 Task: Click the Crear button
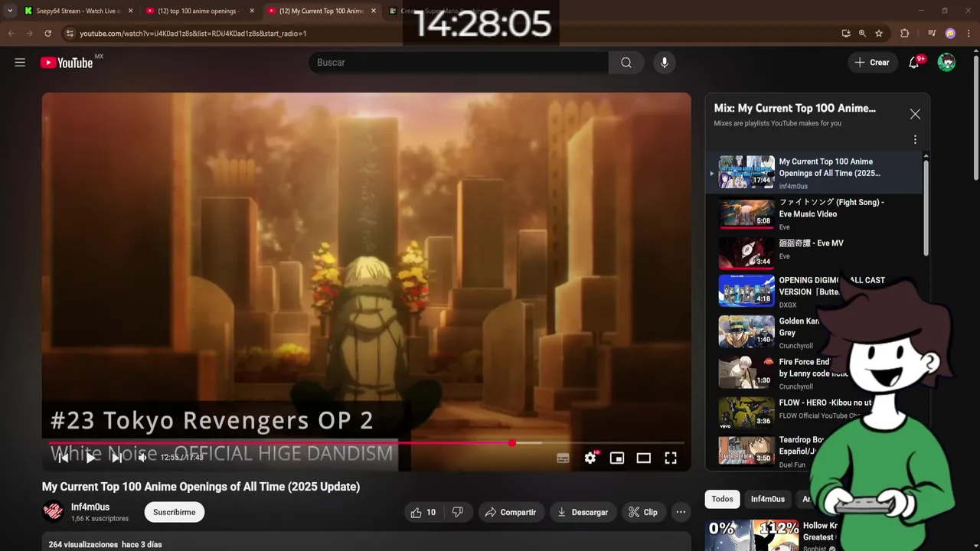(x=872, y=63)
